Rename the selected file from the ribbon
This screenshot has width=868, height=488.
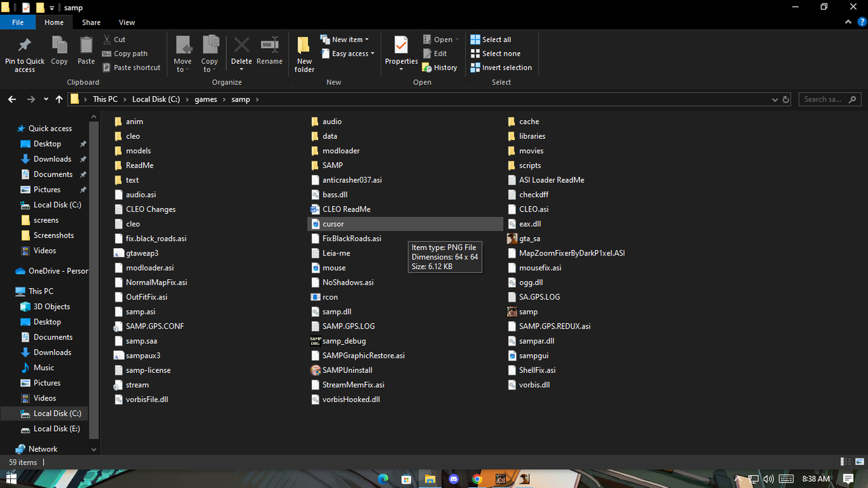click(269, 51)
